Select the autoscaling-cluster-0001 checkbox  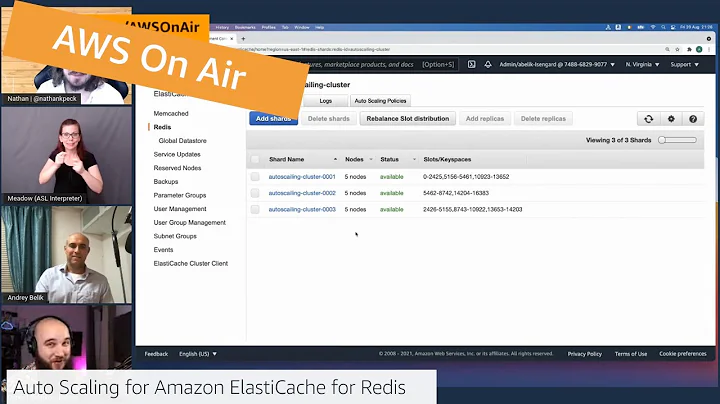pos(255,177)
